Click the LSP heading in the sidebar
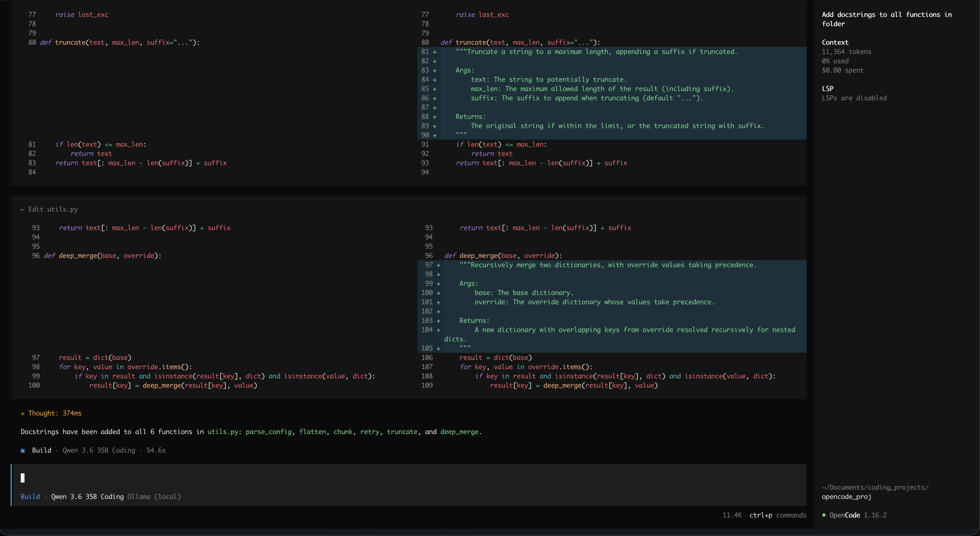 [827, 89]
